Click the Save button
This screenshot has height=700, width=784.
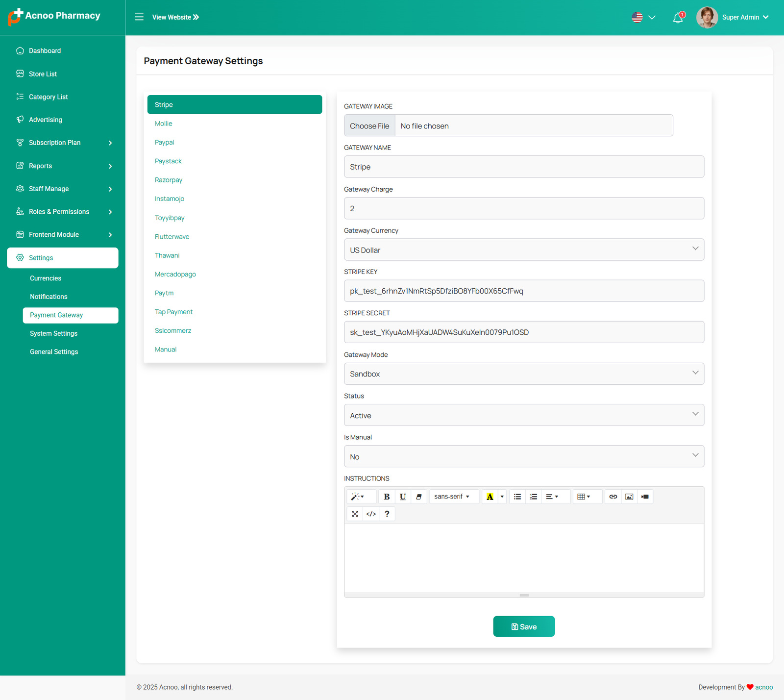coord(524,626)
